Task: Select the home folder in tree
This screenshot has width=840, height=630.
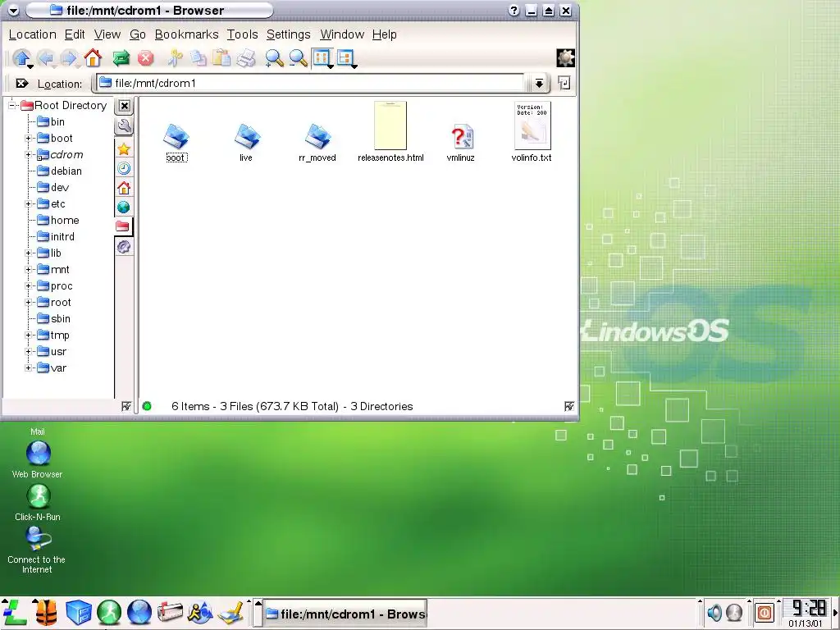Action: pos(58,220)
